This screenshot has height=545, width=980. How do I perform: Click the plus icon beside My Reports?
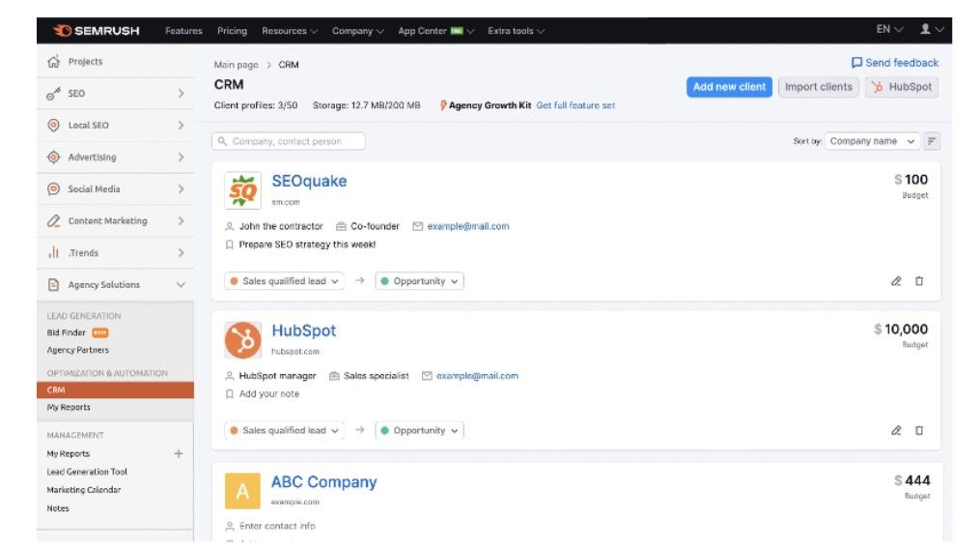(x=178, y=453)
